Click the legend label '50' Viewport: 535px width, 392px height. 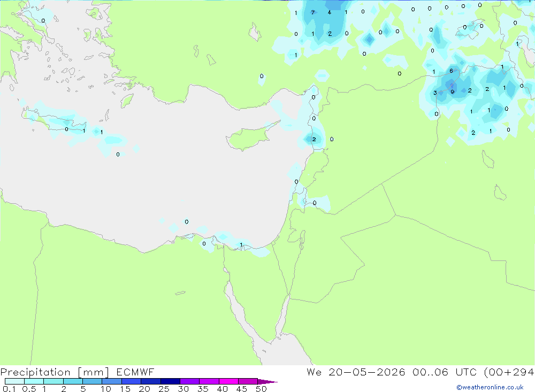click(261, 389)
